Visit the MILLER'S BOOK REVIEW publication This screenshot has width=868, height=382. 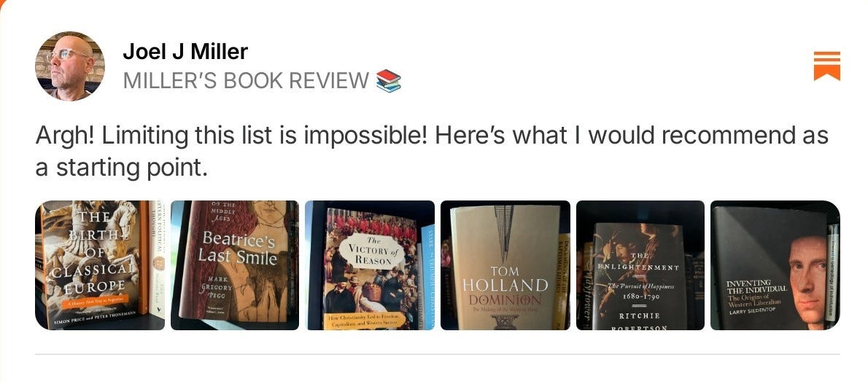click(x=246, y=81)
